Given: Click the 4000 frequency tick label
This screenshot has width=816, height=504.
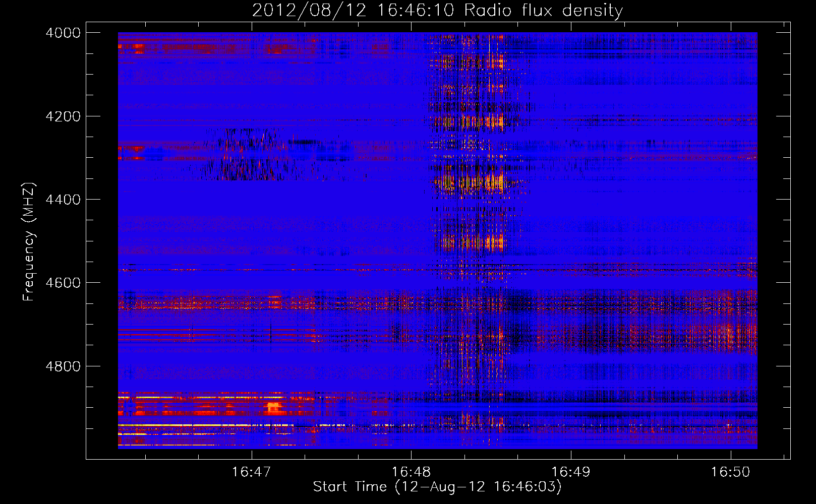Looking at the screenshot, I should click(x=63, y=33).
